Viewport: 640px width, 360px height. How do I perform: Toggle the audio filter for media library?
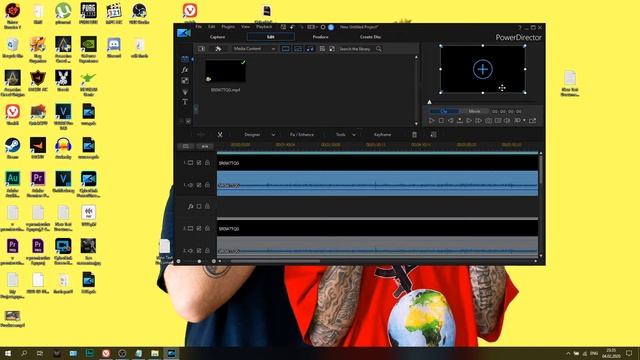pos(310,49)
